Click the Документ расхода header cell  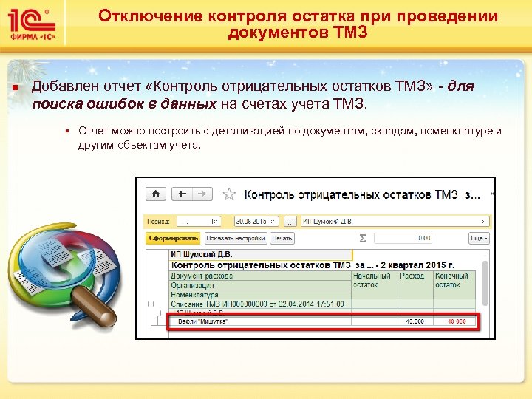coord(260,276)
